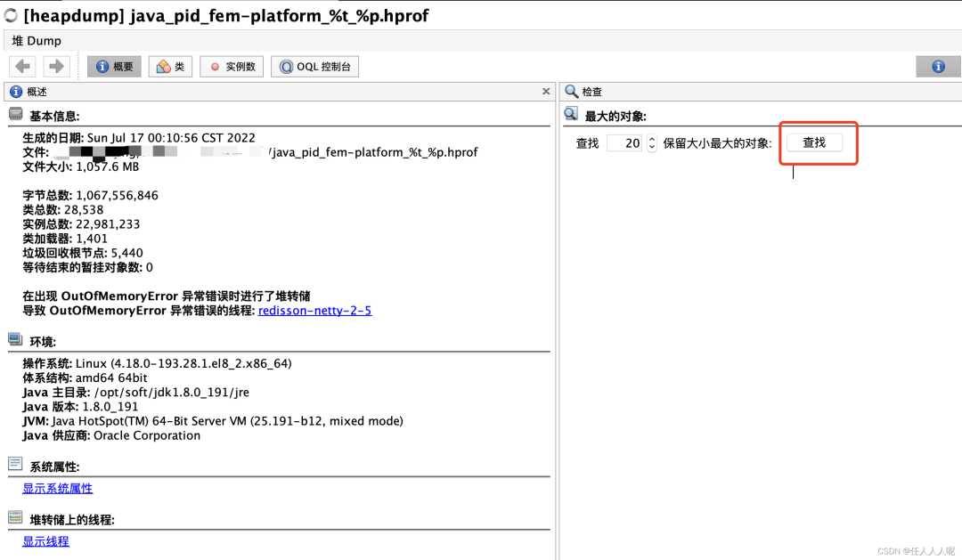Click the 堆转储上的线程 section icon
Viewport: 962px width, 560px height.
(x=15, y=517)
